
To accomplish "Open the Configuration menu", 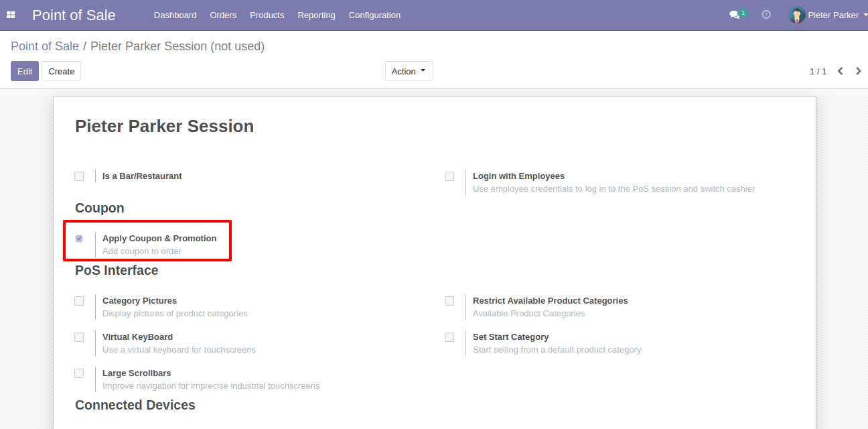I will coord(374,15).
